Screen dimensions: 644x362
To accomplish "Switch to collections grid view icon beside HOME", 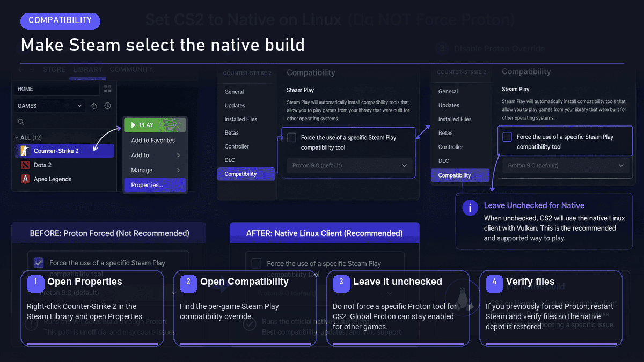I will tap(107, 89).
